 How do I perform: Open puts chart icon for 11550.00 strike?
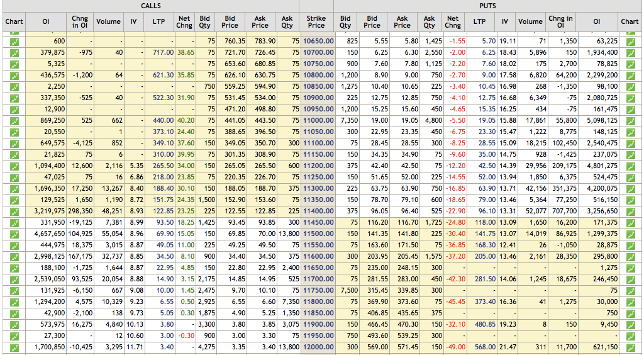point(630,245)
